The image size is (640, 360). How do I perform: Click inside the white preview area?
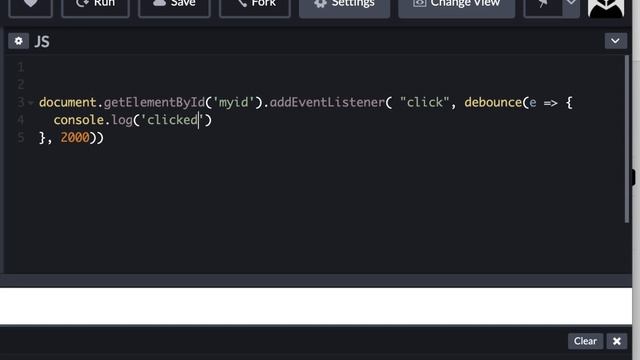point(316,306)
